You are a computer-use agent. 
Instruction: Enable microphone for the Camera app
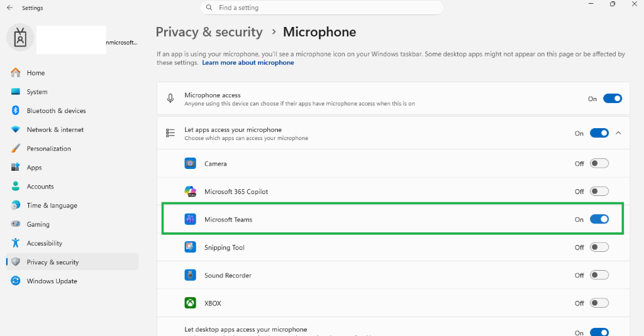(599, 163)
